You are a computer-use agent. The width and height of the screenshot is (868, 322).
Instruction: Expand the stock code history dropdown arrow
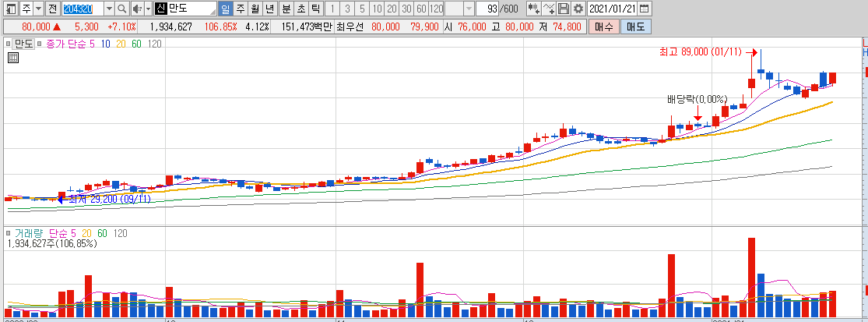pos(109,9)
